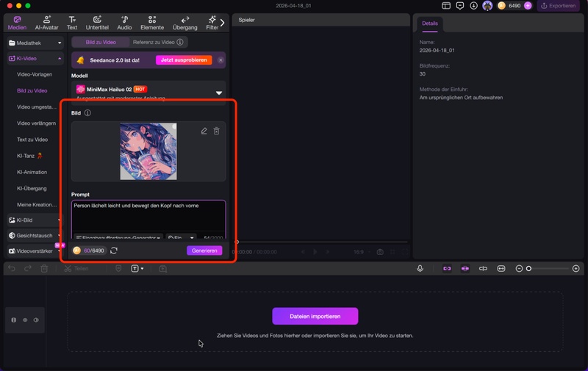Viewport: 588px width, 371px height.
Task: Adjust the timeline zoom slider handle
Action: pos(528,269)
